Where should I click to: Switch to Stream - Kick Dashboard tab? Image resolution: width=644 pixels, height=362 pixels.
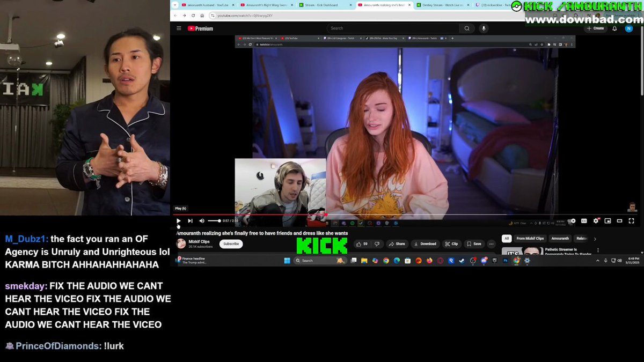coord(325,5)
